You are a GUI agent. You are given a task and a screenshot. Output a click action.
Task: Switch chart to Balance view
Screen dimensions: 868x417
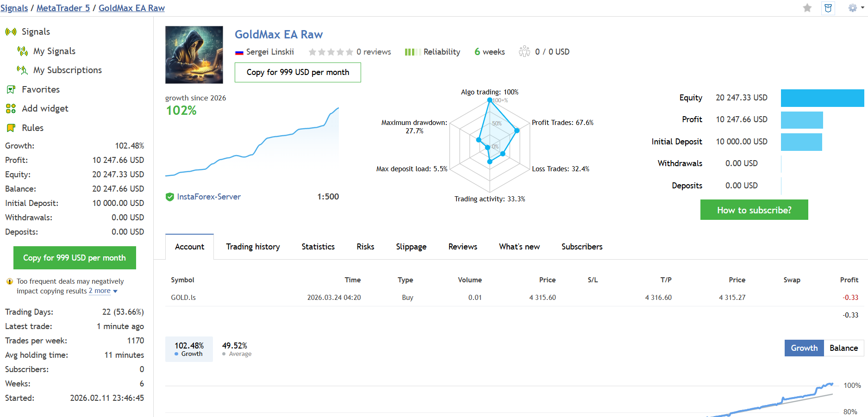click(843, 348)
